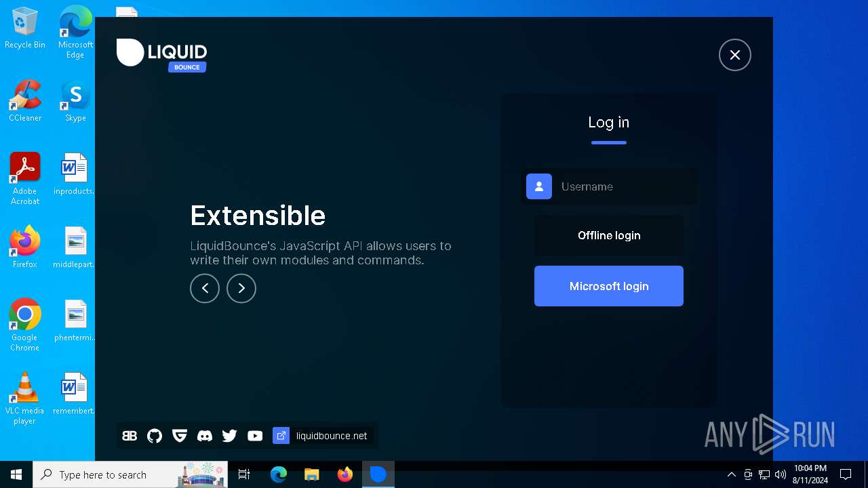Open Skype desktop shortcut

tap(75, 101)
